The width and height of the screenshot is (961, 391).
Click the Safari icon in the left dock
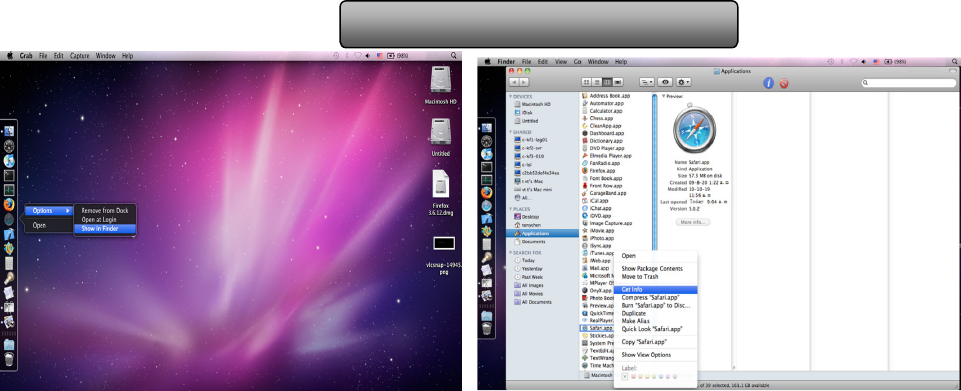click(9, 219)
